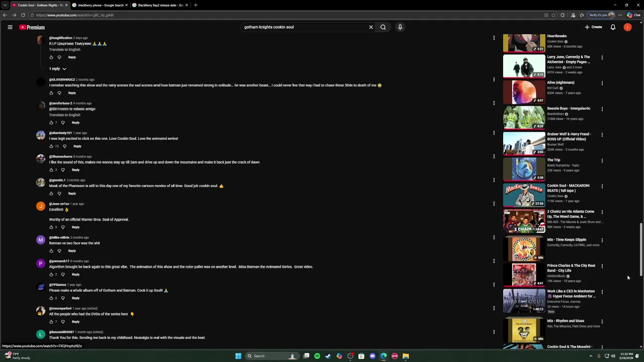The width and height of the screenshot is (644, 362).
Task: Dislike the comment by @shardesty101
Action: (64, 146)
